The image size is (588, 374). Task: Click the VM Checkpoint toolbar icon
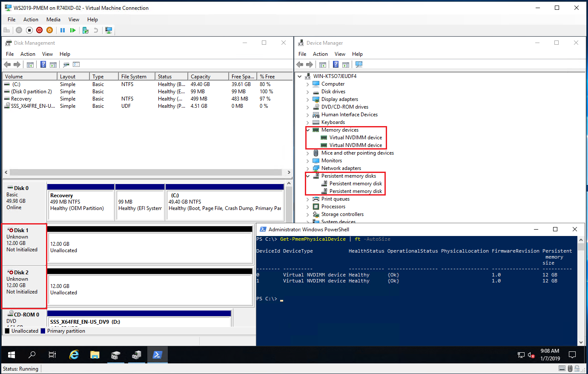(x=85, y=30)
